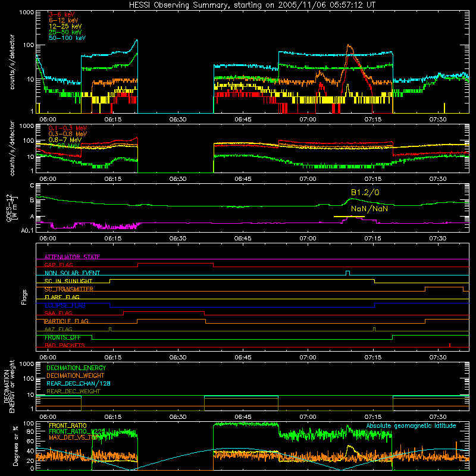Click the BAD_PACKETS spike near 07:33
The height and width of the screenshot is (476, 476).
click(450, 345)
